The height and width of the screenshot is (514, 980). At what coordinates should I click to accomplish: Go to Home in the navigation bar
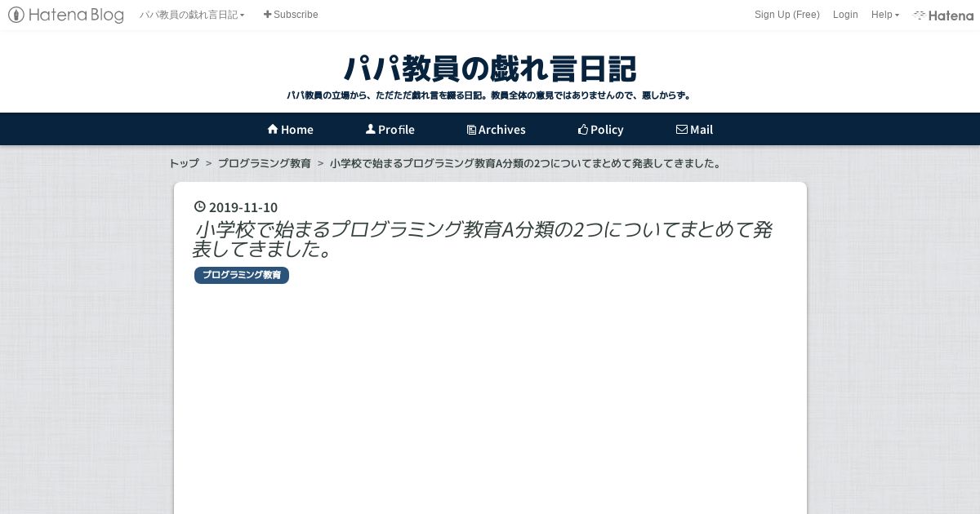[290, 130]
